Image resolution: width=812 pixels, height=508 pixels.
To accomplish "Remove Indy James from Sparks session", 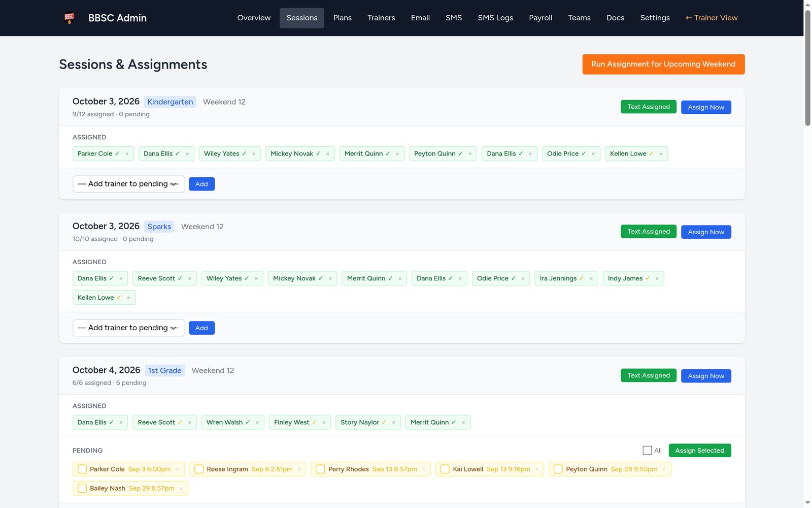I will click(657, 279).
